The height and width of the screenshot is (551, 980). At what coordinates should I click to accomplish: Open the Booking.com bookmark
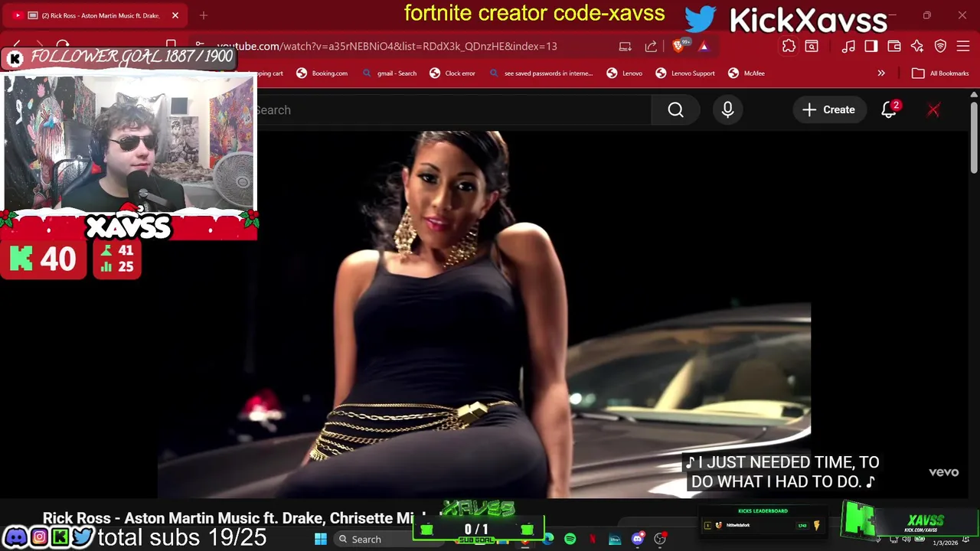coord(322,73)
